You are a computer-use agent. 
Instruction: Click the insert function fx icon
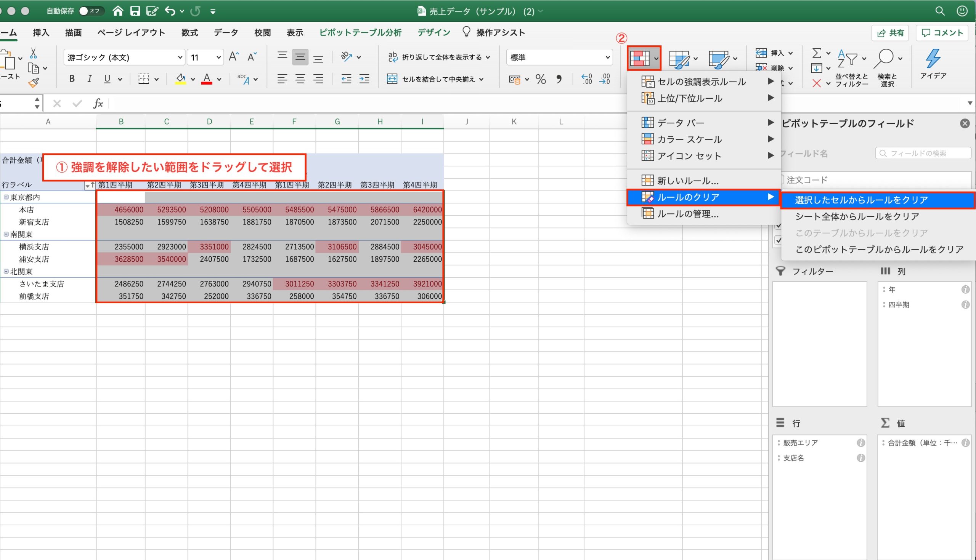pyautogui.click(x=98, y=103)
